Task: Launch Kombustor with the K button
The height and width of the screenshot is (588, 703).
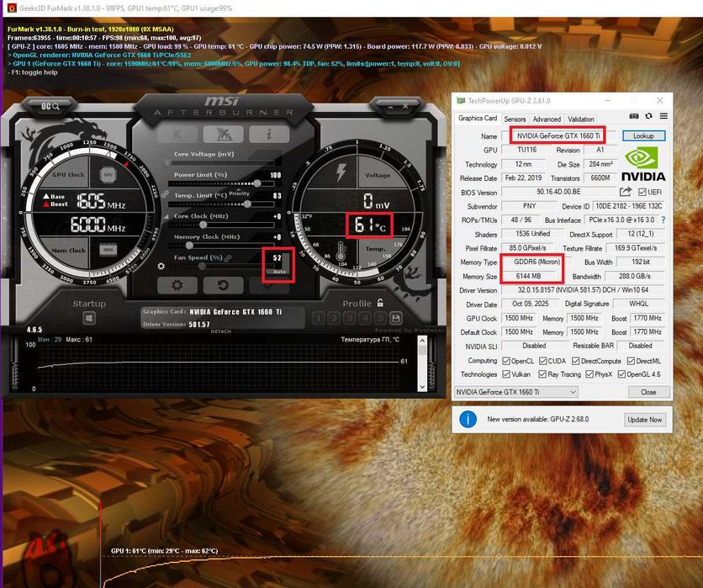Action: (177, 134)
